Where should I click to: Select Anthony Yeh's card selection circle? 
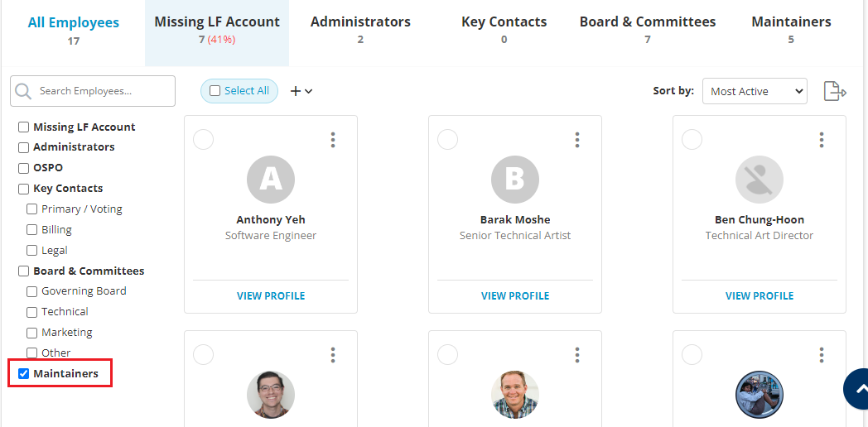pos(203,140)
